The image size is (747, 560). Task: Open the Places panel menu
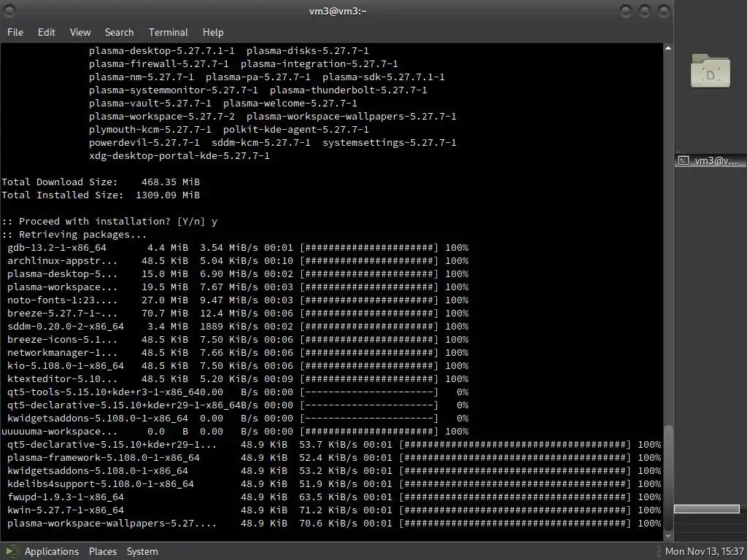102,551
